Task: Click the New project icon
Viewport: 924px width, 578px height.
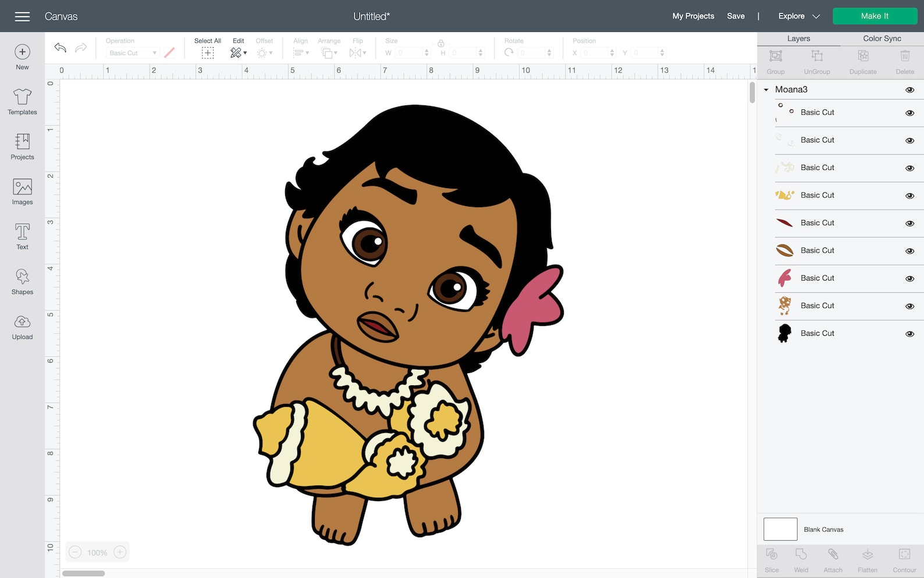Action: point(22,52)
